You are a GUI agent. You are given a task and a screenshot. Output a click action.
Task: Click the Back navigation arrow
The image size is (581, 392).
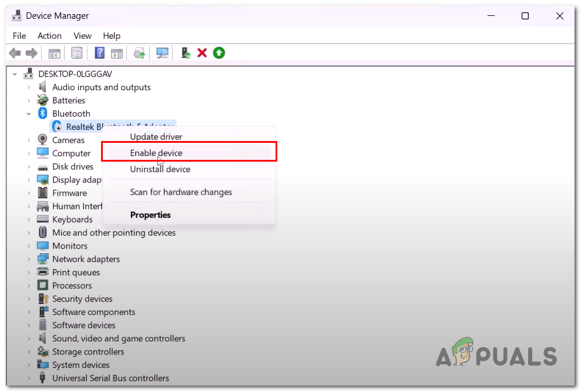pyautogui.click(x=14, y=53)
